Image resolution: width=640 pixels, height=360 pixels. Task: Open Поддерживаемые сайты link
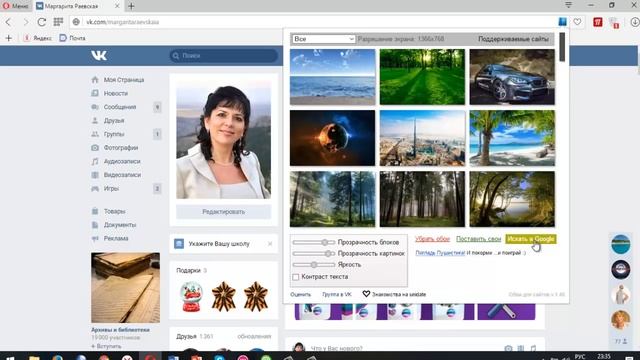click(513, 39)
